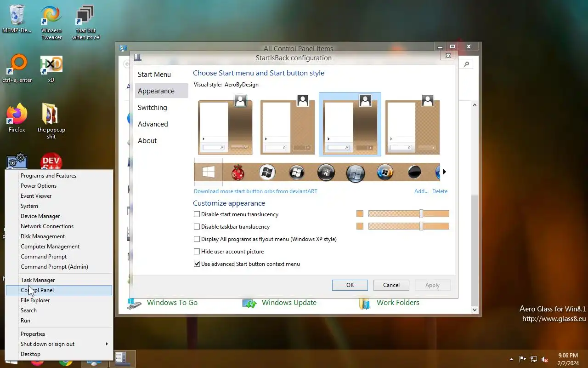Image resolution: width=588 pixels, height=368 pixels.
Task: Click Control Panel window vertical scrollbar
Action: coord(475,207)
